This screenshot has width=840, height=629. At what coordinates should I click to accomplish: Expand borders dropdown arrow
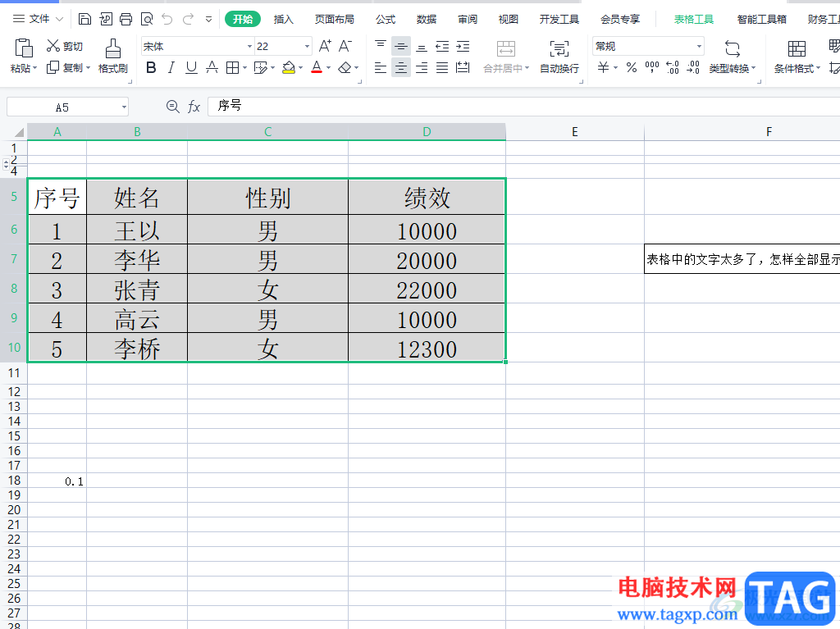244,68
